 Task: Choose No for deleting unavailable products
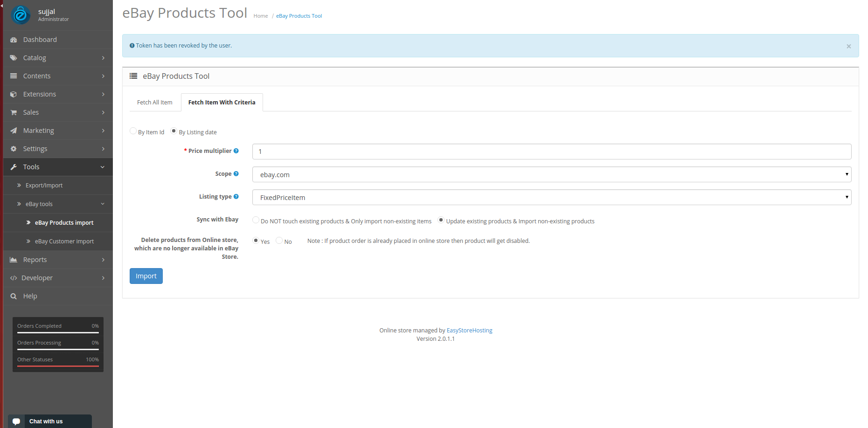pos(279,241)
